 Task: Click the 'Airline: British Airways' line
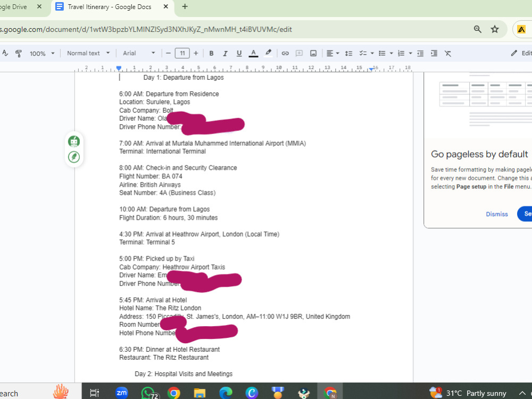pos(150,185)
